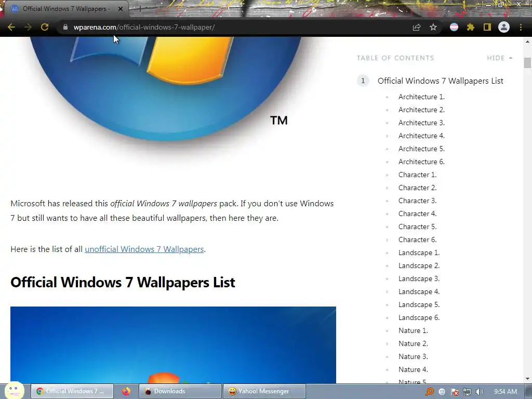Jump to Architecture 4 in contents
532x399 pixels.
(421, 136)
